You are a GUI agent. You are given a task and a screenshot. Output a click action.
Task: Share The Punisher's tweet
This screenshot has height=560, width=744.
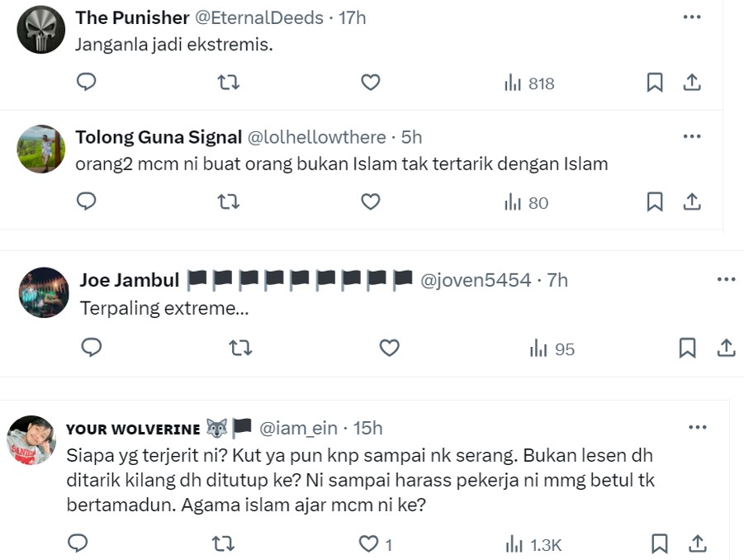point(692,83)
